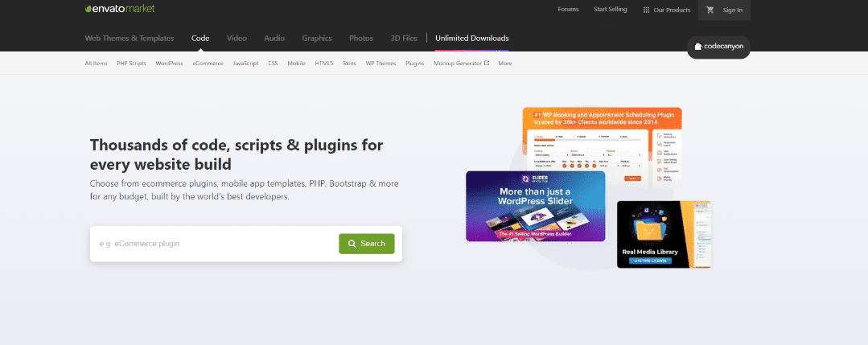868x345 pixels.
Task: Open Our Products menu
Action: pos(667,10)
